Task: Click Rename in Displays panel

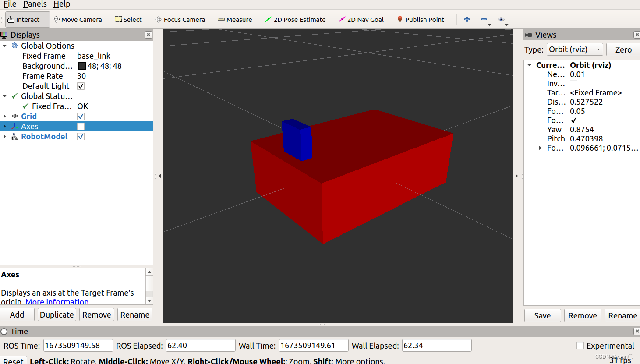Action: tap(135, 315)
